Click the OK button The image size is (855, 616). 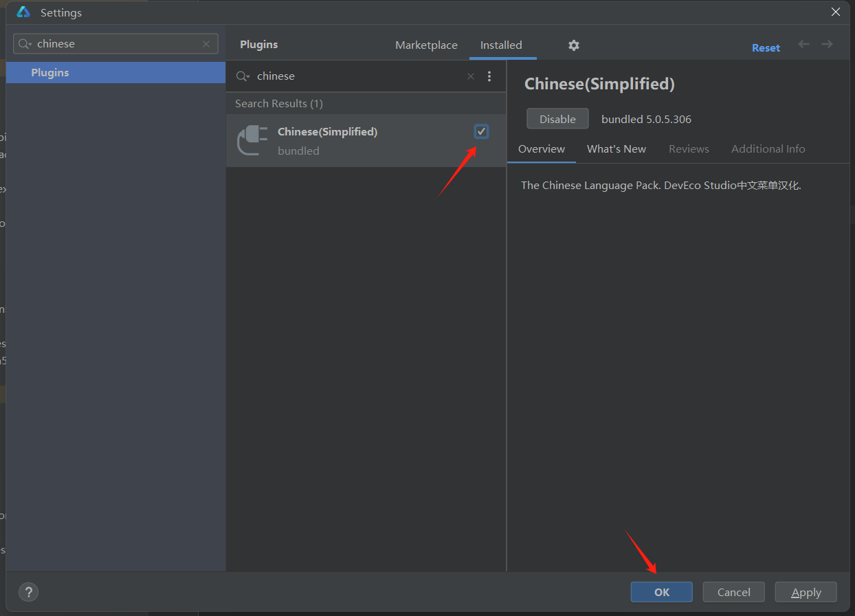[x=662, y=593]
